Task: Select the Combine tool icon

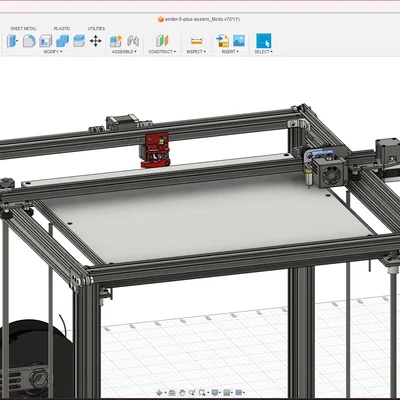Action: click(x=62, y=41)
